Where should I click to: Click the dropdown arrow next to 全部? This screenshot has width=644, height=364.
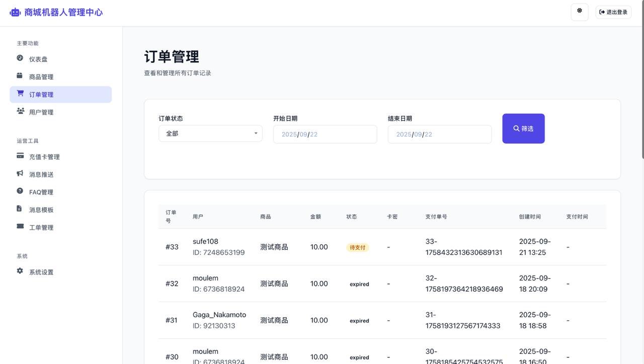256,133
